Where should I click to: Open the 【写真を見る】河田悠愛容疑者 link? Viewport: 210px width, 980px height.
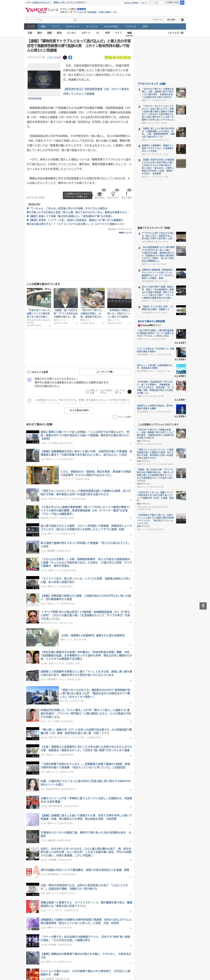pyautogui.click(x=97, y=91)
